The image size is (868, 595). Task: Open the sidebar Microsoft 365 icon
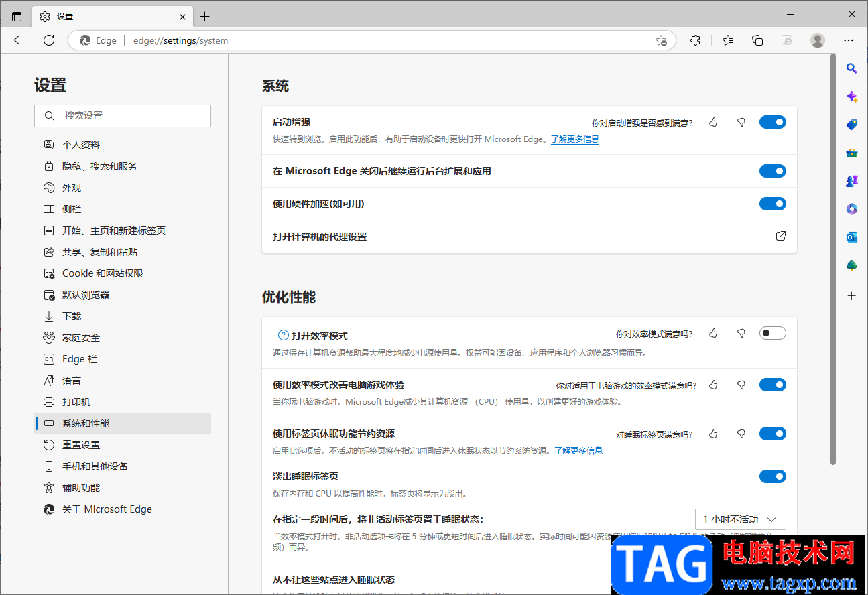point(852,209)
